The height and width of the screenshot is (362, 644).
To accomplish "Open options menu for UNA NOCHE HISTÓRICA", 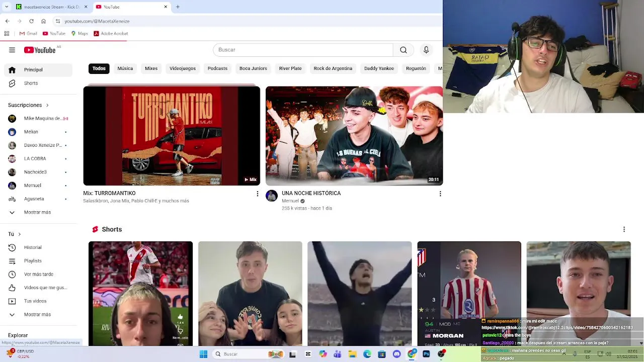I will [440, 194].
